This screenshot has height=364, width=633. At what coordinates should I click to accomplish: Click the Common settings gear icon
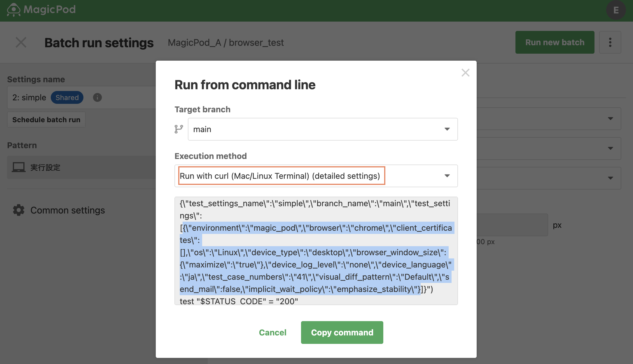(19, 210)
